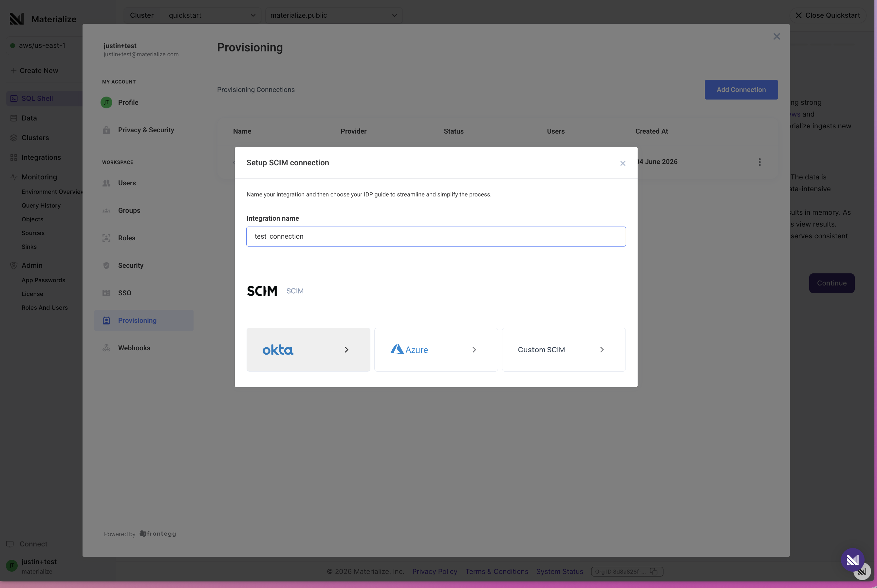Screen dimensions: 877x588
Task: Click the Groups icon in workspace menu
Action: coord(106,211)
